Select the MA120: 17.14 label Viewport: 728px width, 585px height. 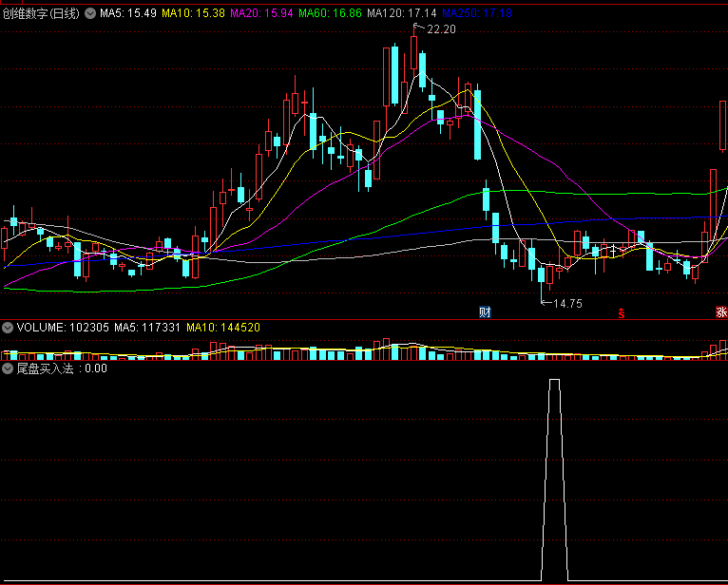(402, 13)
